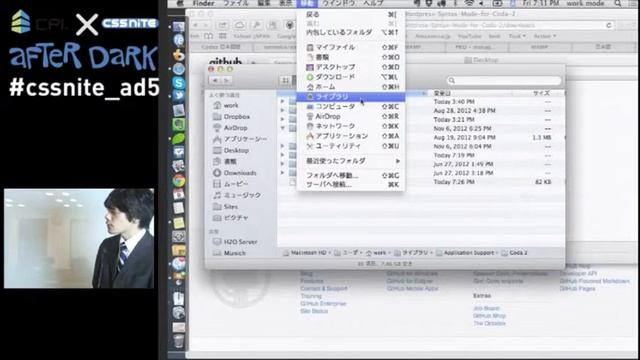Choose デスクトップ in the Go menu

(x=351, y=67)
